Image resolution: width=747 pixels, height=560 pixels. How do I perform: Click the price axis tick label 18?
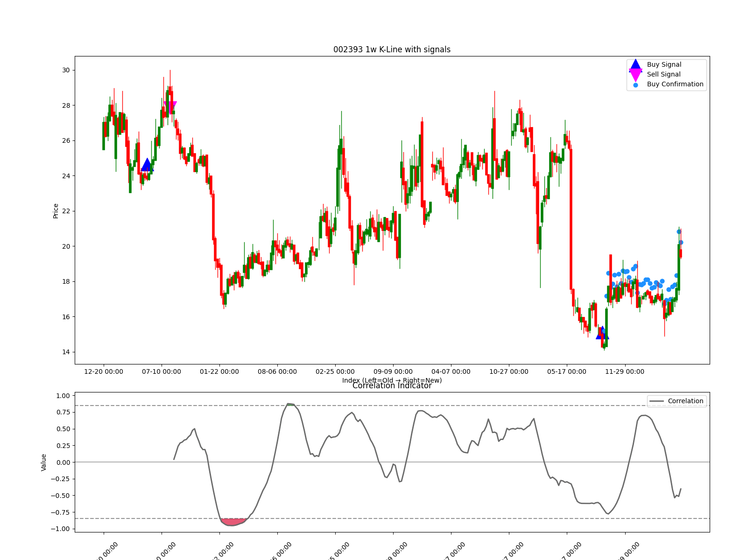[66, 281]
